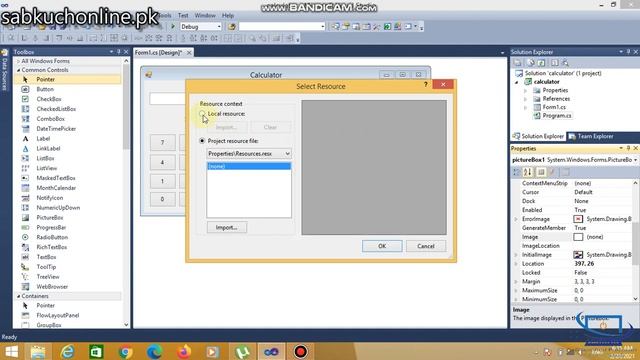Open Google Chrome from the taskbar
Viewport: 640px width, 360px height.
(125, 351)
